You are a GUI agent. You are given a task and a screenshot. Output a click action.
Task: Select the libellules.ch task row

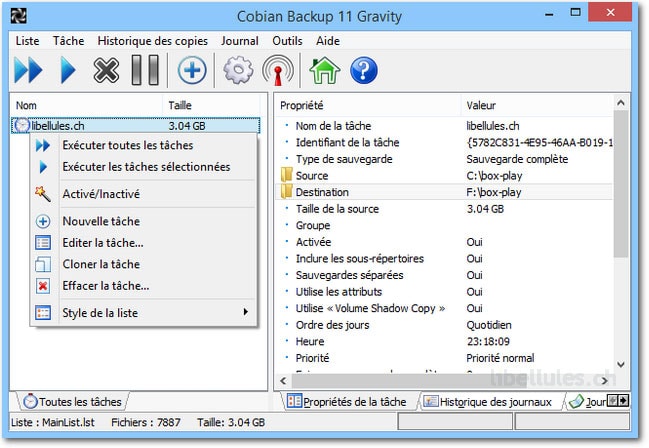136,125
